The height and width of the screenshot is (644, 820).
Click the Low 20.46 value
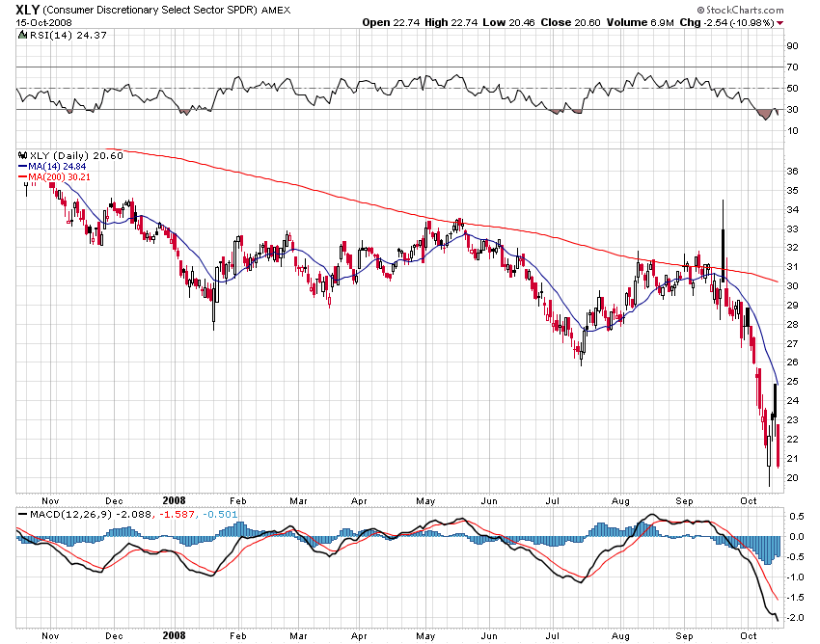coord(508,22)
